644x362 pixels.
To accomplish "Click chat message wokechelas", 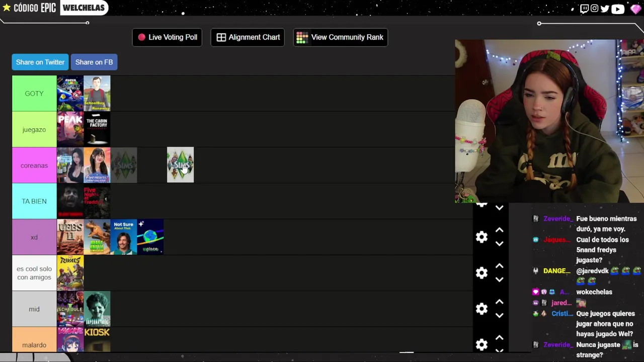I will [x=594, y=292].
